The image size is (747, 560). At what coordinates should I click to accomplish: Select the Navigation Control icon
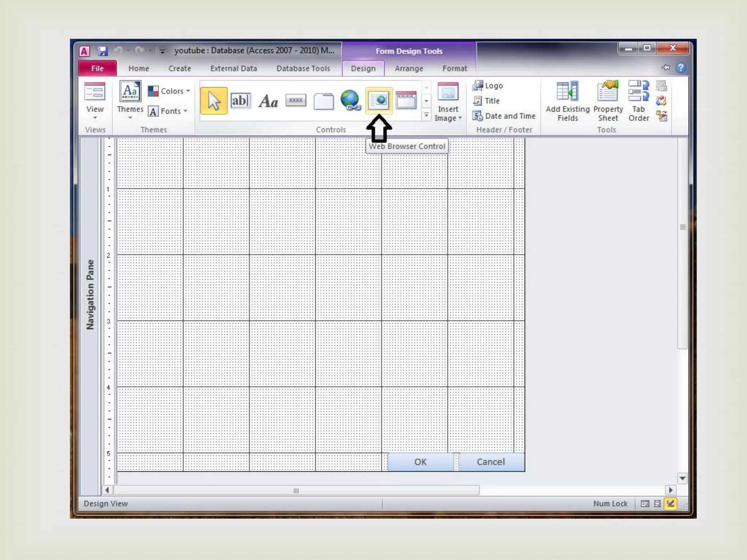[406, 100]
